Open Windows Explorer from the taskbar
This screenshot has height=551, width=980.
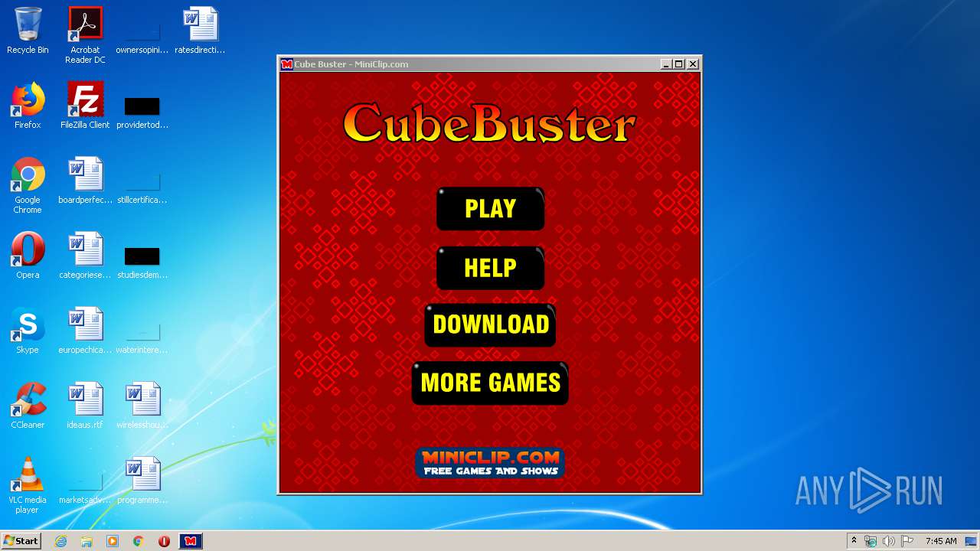tap(87, 541)
